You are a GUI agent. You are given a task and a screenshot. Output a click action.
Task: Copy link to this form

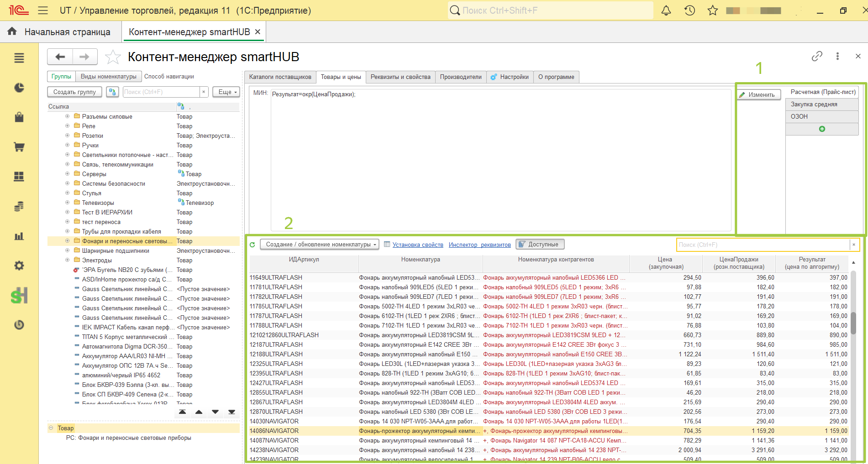[x=817, y=56]
